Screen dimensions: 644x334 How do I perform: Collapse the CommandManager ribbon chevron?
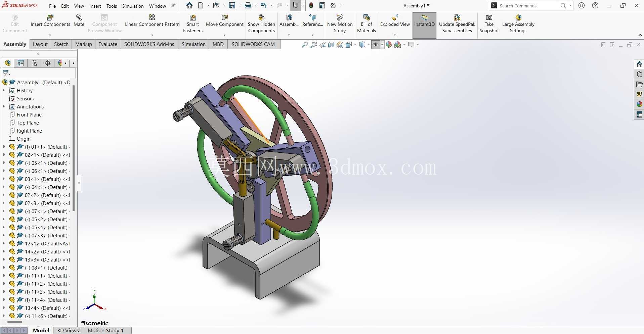[640, 35]
